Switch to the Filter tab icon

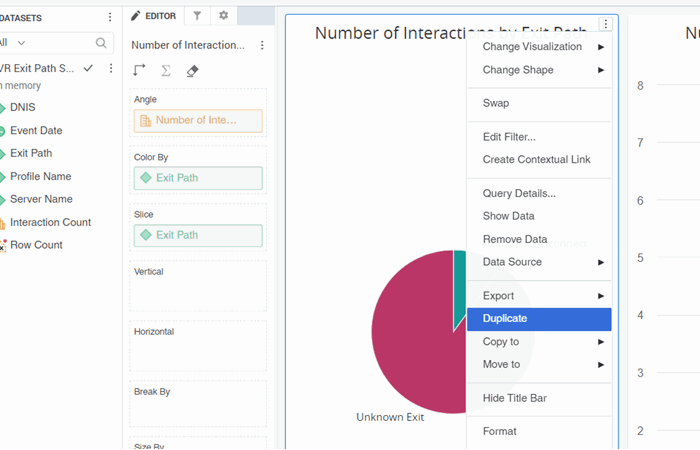coord(197,16)
